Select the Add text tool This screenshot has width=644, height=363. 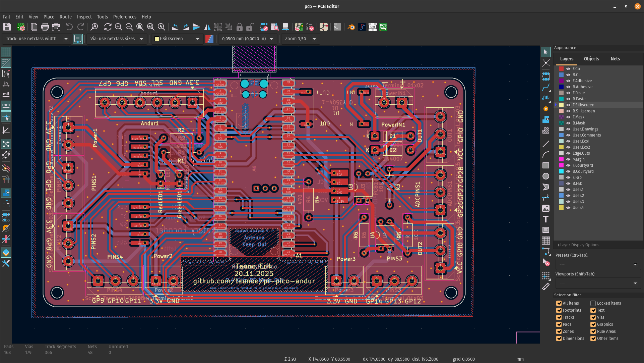(x=546, y=219)
